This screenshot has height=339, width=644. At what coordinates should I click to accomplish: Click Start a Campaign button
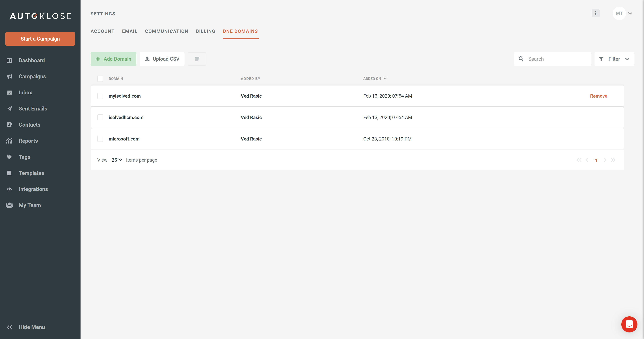[40, 39]
